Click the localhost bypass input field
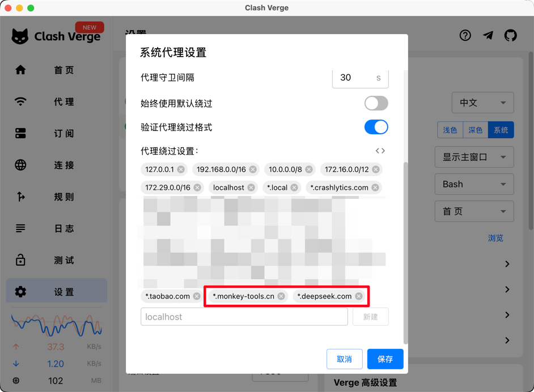This screenshot has width=534, height=392. [x=244, y=317]
